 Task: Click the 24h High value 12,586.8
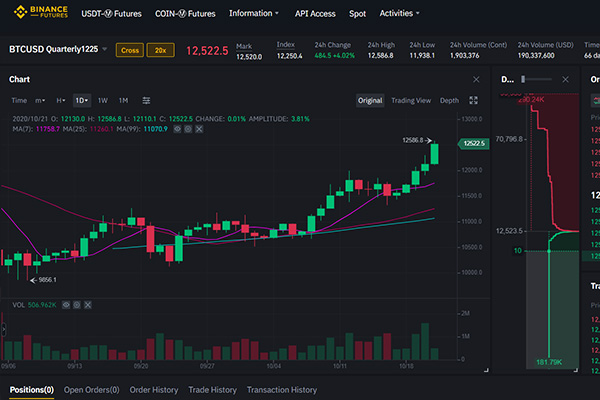click(380, 56)
